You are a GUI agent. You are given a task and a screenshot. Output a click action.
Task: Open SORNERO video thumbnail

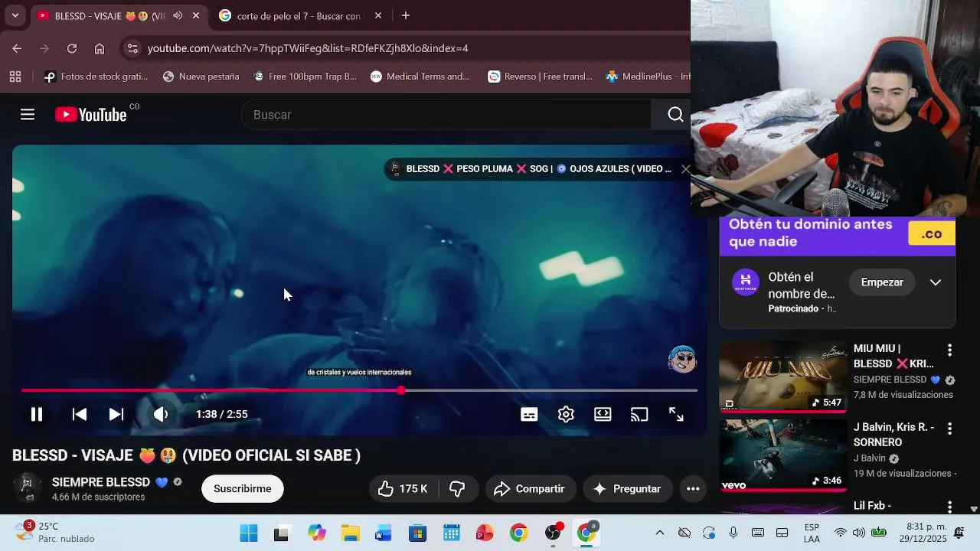tap(783, 455)
